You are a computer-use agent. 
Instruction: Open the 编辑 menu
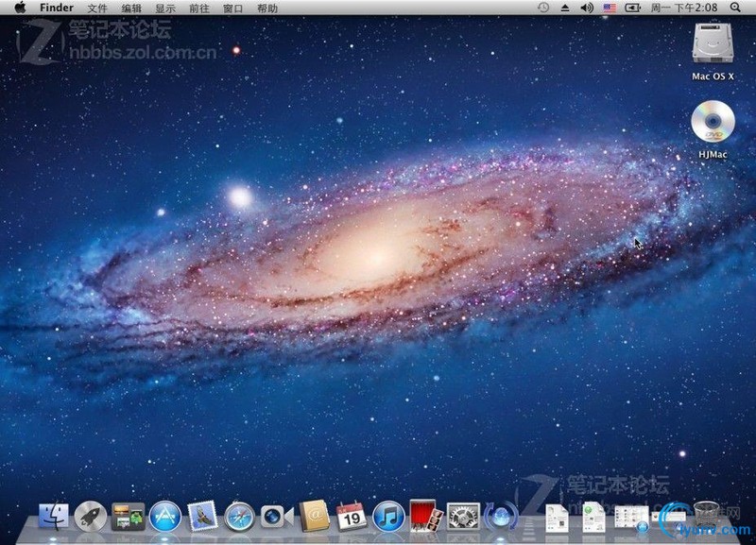coord(131,9)
